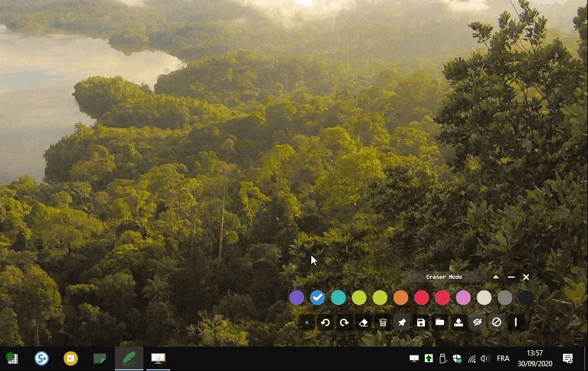
Task: Select the black color swatch
Action: tap(526, 298)
